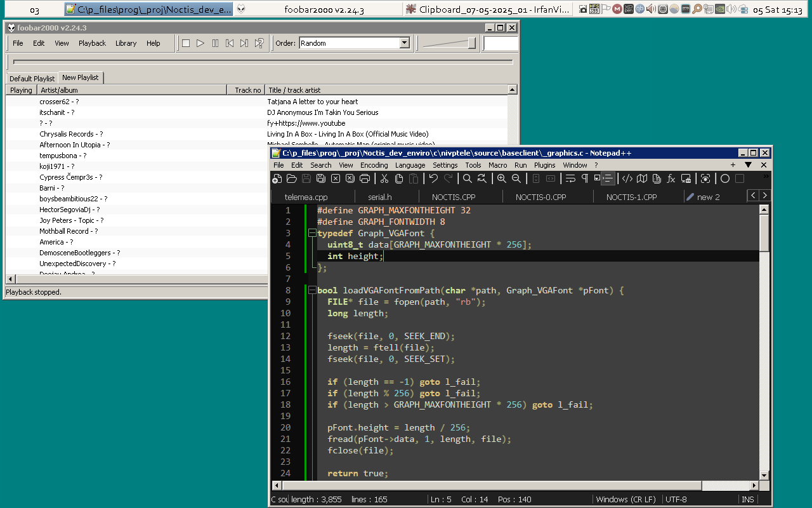
Task: Open the Notepad++ menu bar down-triangle dropdown
Action: coord(748,165)
